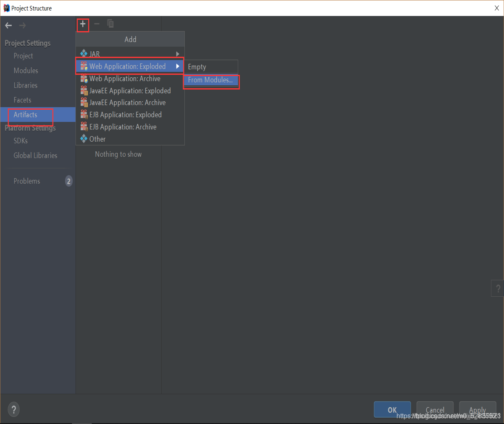Click the Remove minus icon in toolbar

pyautogui.click(x=97, y=24)
